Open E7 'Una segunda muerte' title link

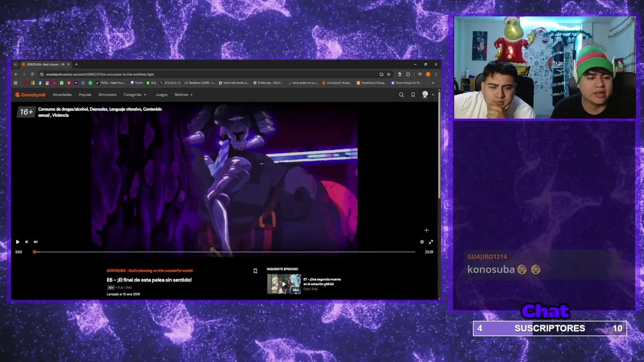click(x=322, y=282)
